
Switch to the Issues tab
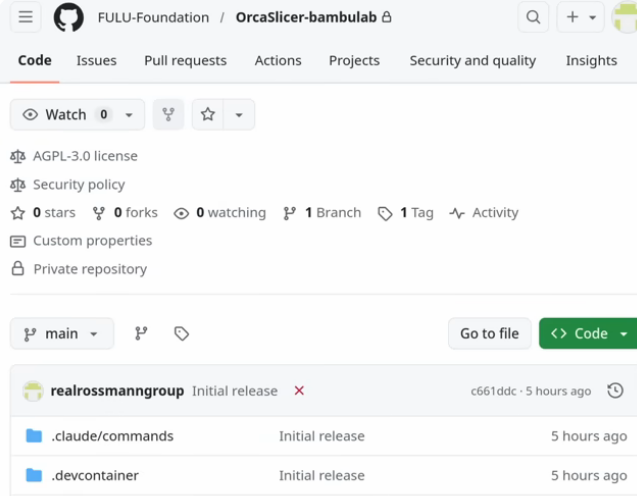click(x=96, y=60)
